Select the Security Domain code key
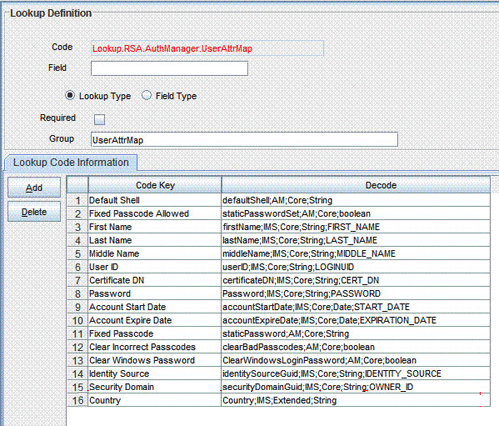Screen dimensions: 499x426 point(155,387)
